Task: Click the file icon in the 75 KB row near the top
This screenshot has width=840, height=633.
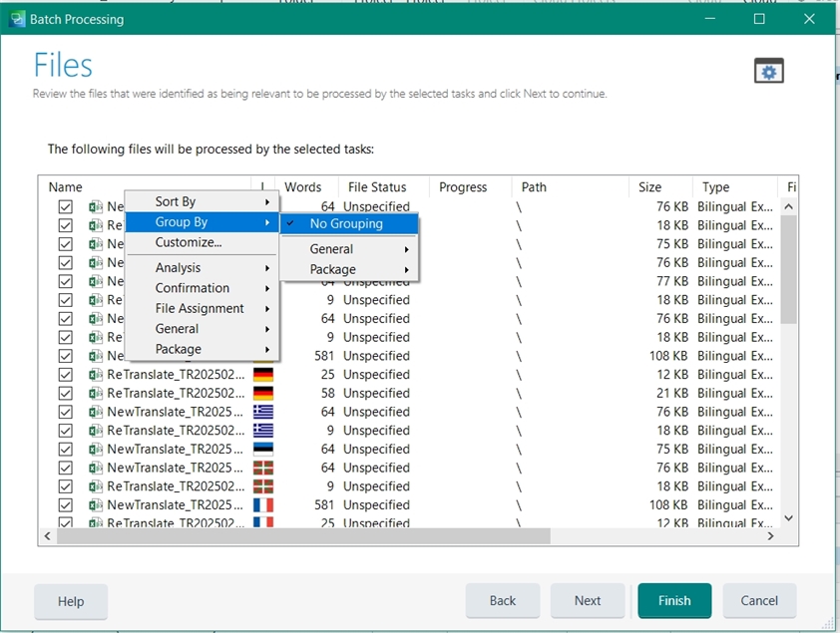Action: tap(96, 244)
